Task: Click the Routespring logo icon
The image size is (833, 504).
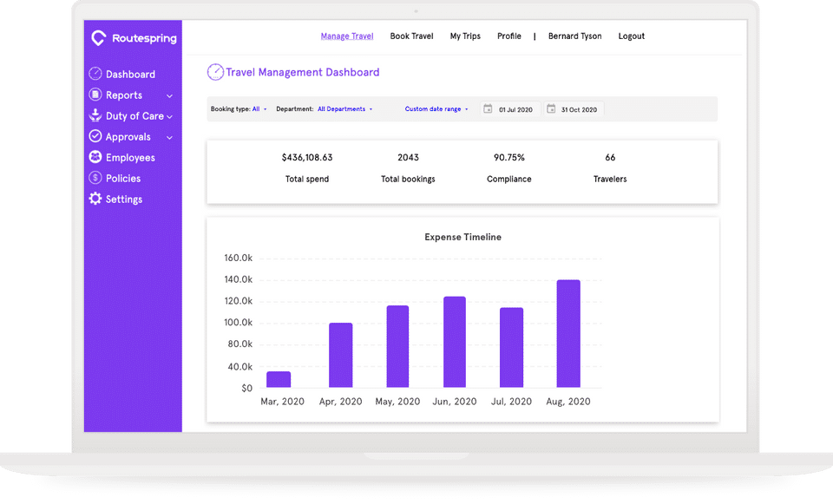Action: 98,37
